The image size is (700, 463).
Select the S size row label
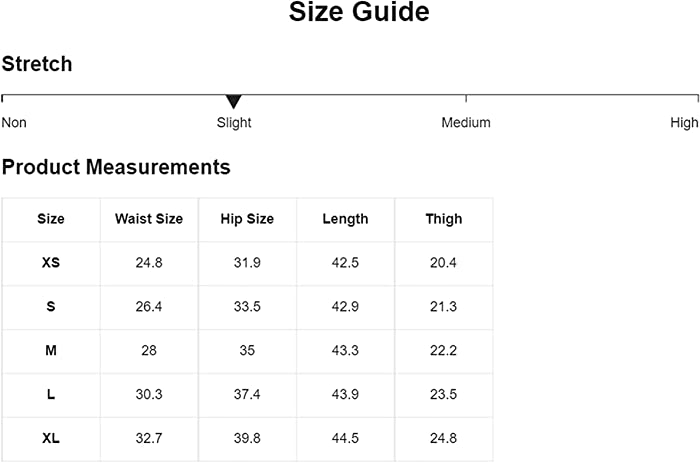pyautogui.click(x=51, y=306)
